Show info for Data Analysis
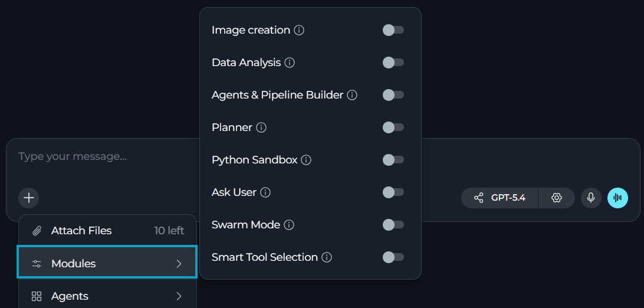The height and width of the screenshot is (308, 644). coord(290,63)
